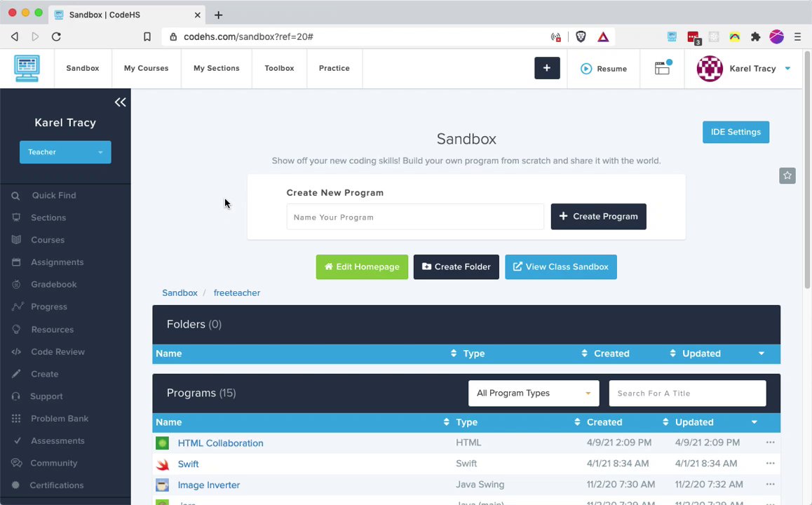Open Sandbox in top navigation
The height and width of the screenshot is (505, 812).
pyautogui.click(x=83, y=68)
